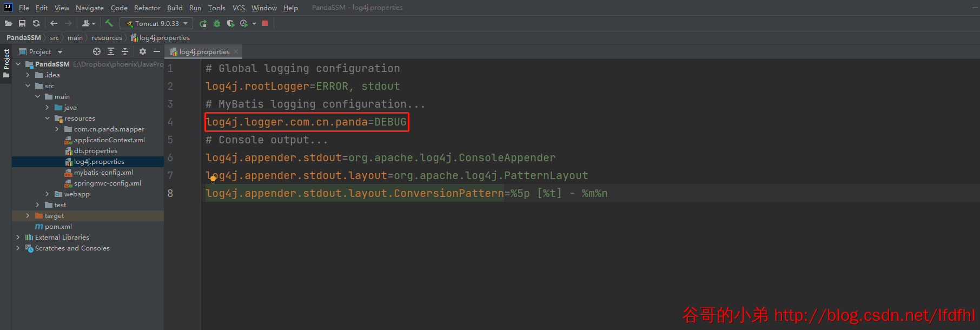
Task: Click PandaSSM in the breadcrumb bar
Action: point(24,37)
